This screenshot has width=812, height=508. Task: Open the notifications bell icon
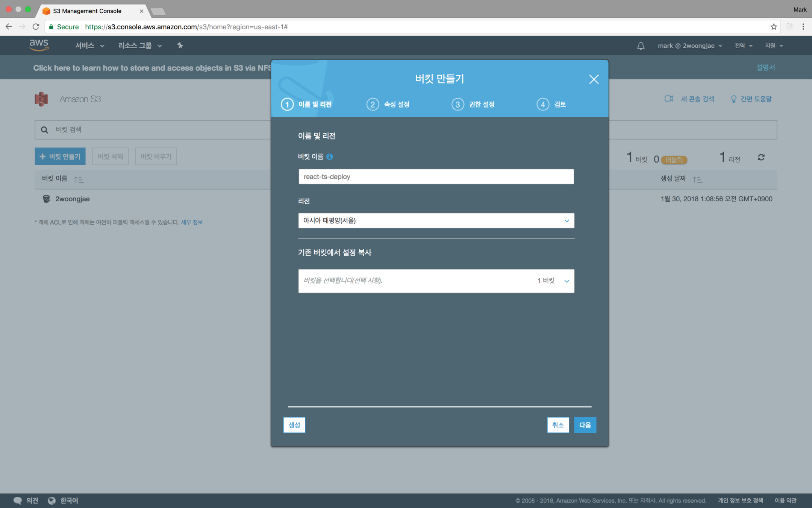pos(641,46)
